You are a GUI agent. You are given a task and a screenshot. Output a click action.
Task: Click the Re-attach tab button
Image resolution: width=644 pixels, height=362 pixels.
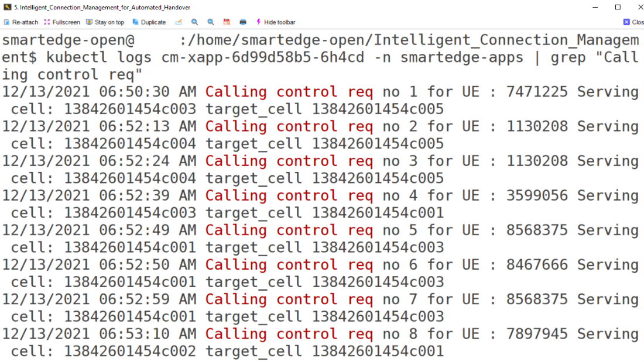click(21, 22)
